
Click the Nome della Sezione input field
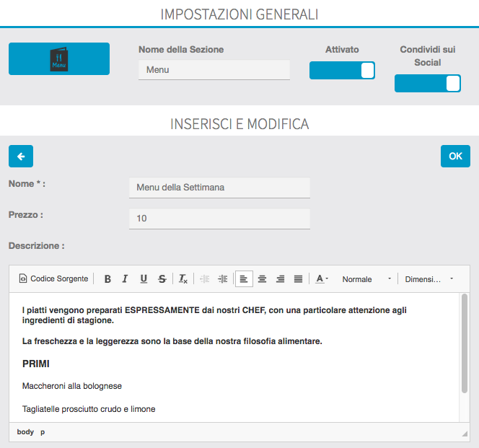coord(214,70)
